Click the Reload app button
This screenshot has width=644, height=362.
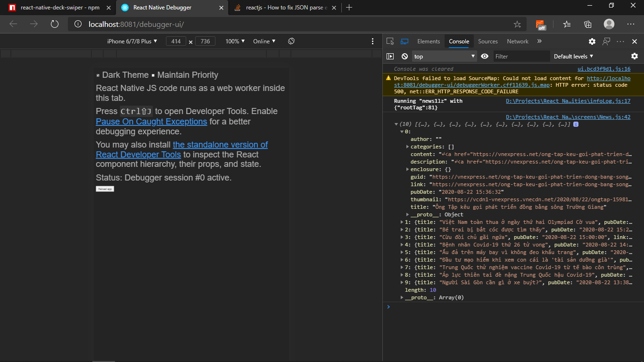tap(105, 189)
